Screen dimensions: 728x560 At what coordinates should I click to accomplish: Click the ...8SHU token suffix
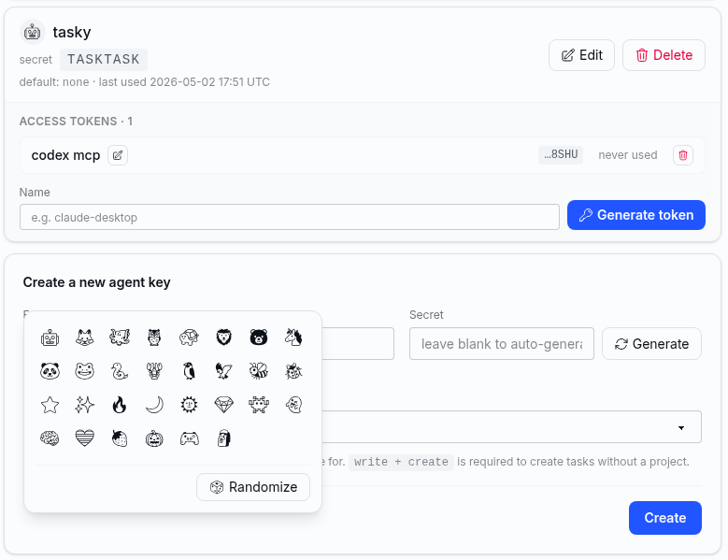click(561, 154)
